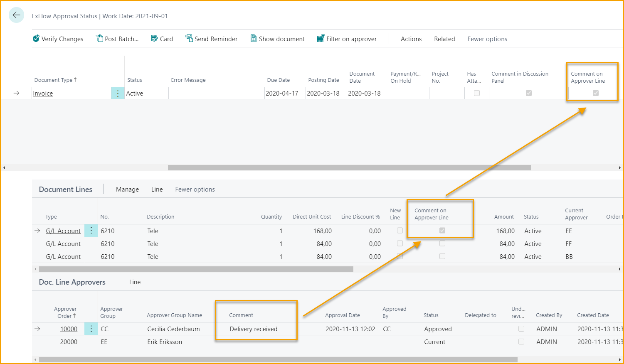
Task: Select the Verify Changes action icon
Action: [36, 39]
